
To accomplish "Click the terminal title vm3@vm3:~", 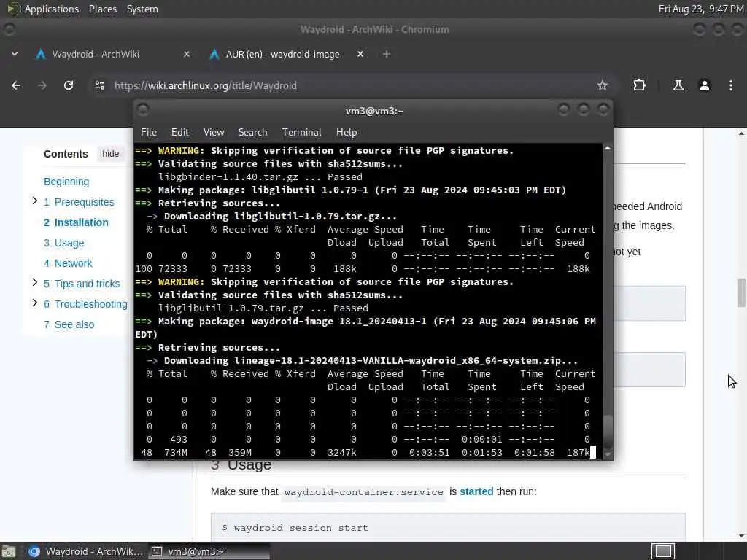I will [374, 111].
